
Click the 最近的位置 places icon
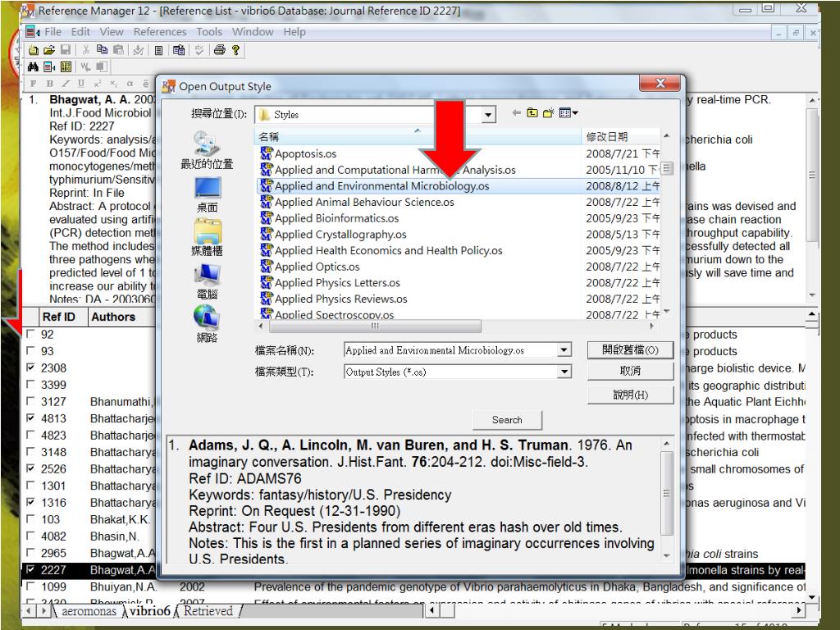pyautogui.click(x=207, y=150)
